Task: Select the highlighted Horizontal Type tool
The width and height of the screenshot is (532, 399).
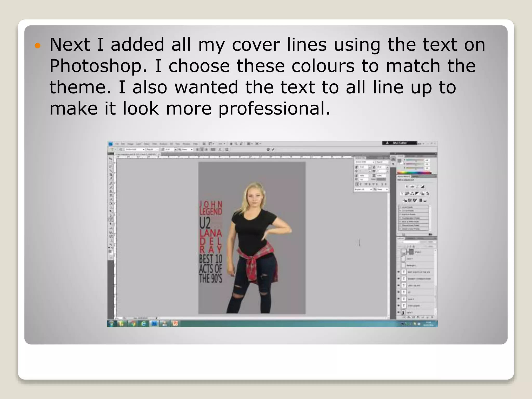Action: pos(111,220)
